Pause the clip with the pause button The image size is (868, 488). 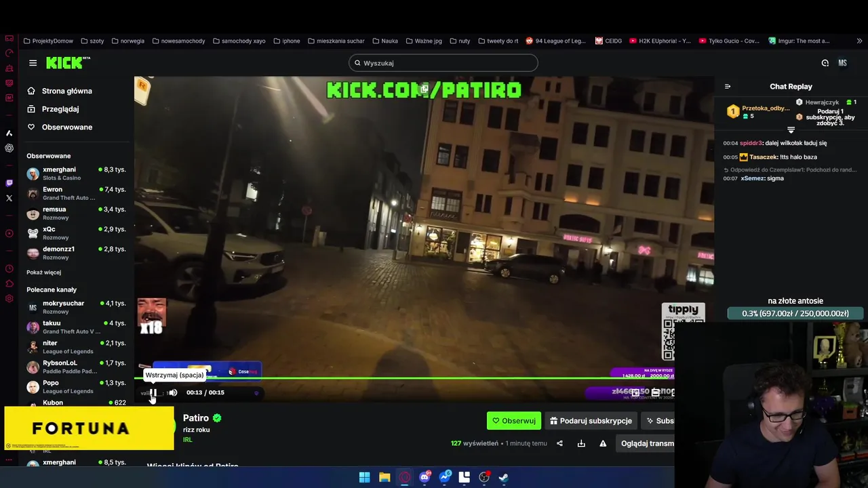[153, 392]
